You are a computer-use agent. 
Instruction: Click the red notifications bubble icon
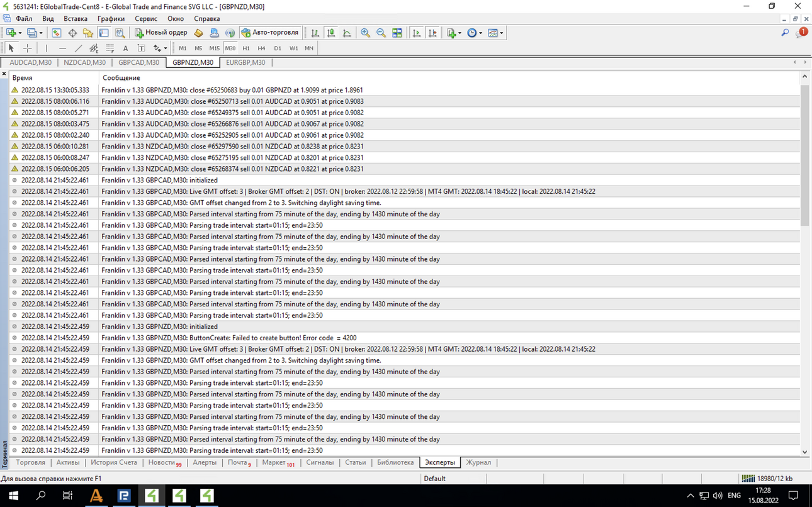pyautogui.click(x=802, y=33)
